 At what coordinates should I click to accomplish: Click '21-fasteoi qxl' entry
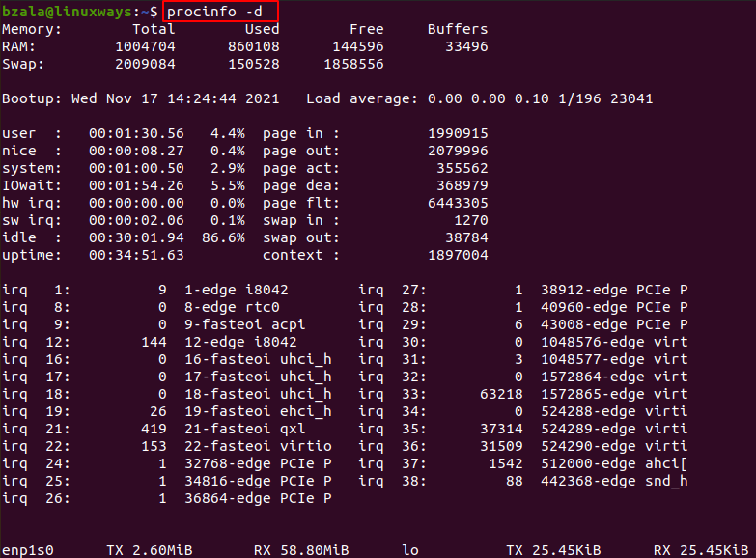245,429
